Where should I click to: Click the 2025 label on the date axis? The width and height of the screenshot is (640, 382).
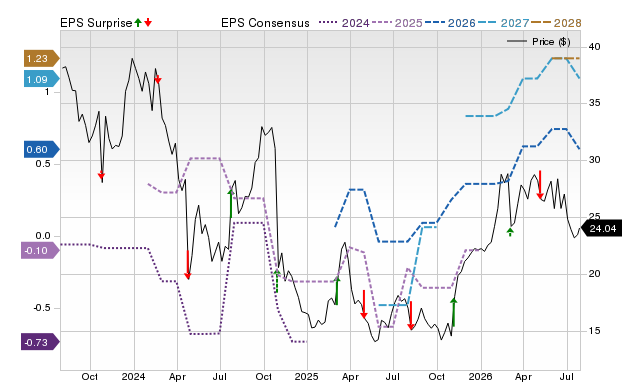[307, 376]
